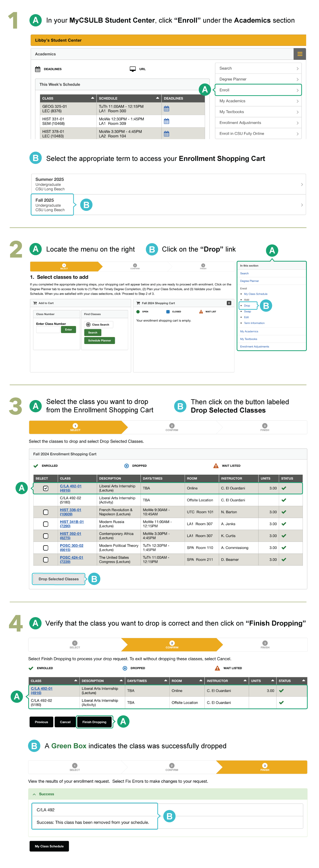Click Drop Selected Classes button
The height and width of the screenshot is (868, 319).
pos(59,579)
